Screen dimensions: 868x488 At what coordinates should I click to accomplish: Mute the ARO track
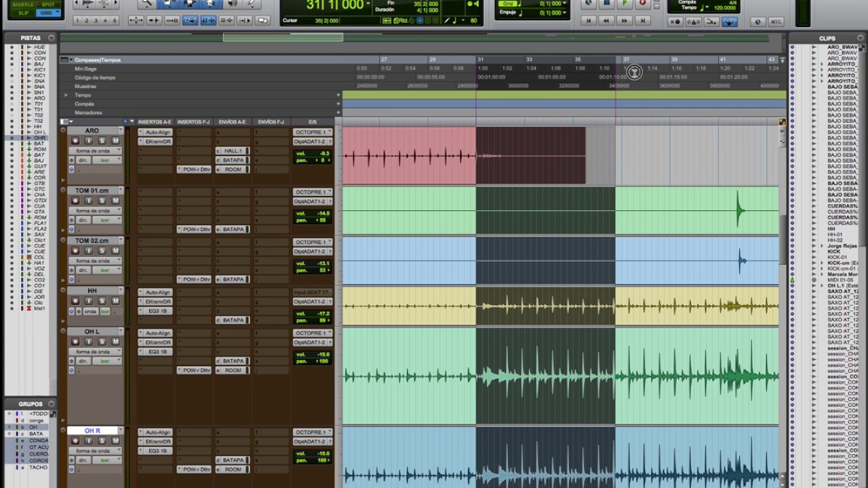(x=115, y=140)
